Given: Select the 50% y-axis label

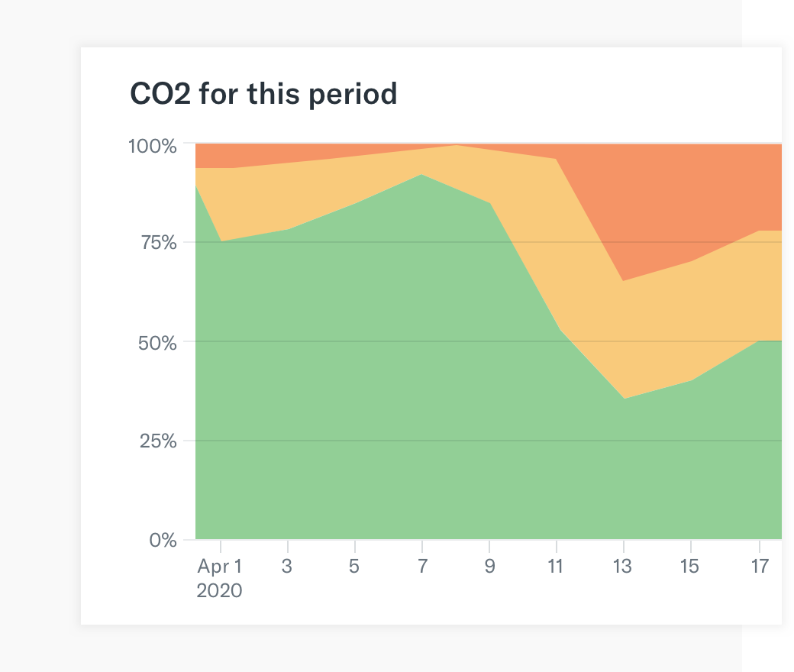Looking at the screenshot, I should 157,342.
